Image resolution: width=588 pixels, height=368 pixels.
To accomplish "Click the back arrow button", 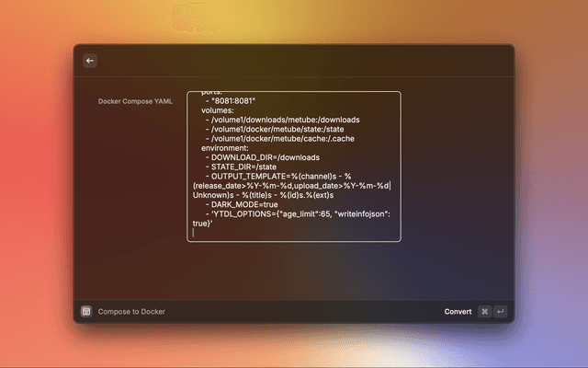I will [90, 61].
